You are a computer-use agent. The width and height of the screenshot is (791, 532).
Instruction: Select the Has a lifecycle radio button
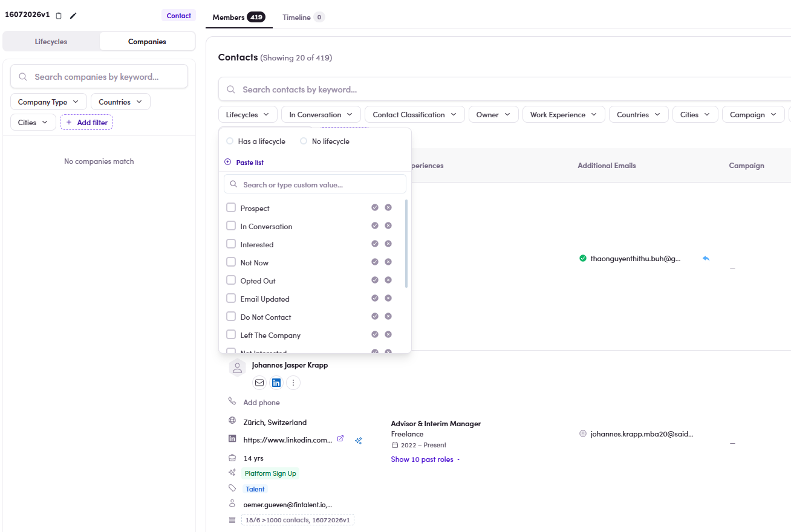[x=230, y=141]
